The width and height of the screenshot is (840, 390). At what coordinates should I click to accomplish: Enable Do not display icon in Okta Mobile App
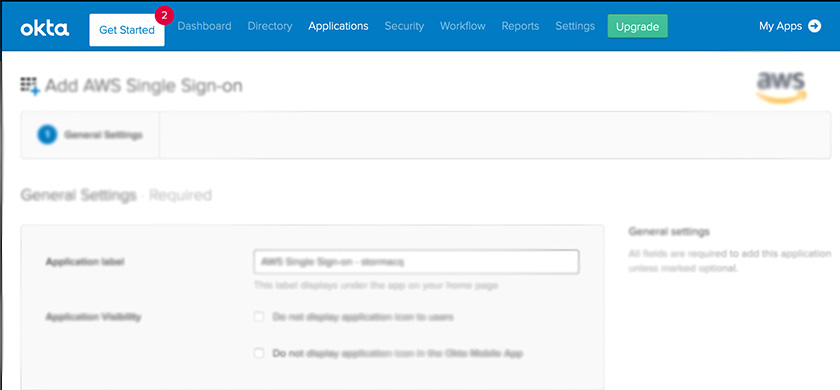click(x=259, y=353)
